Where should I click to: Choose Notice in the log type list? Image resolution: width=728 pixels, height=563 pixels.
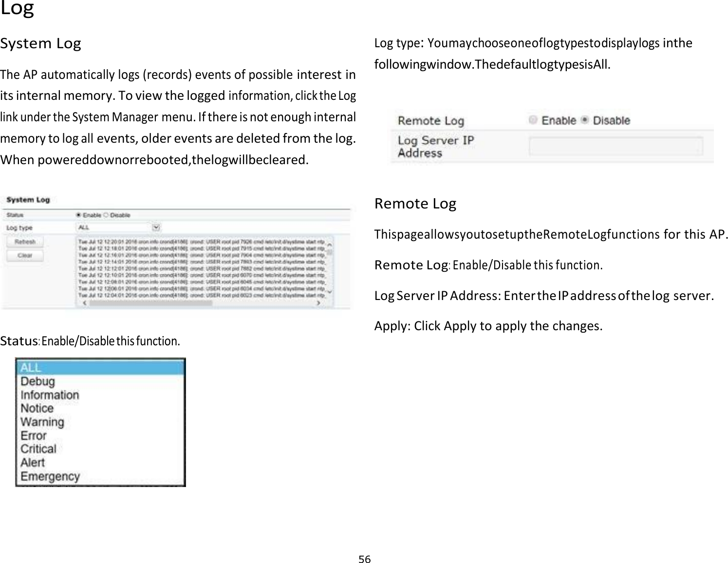coord(100,408)
